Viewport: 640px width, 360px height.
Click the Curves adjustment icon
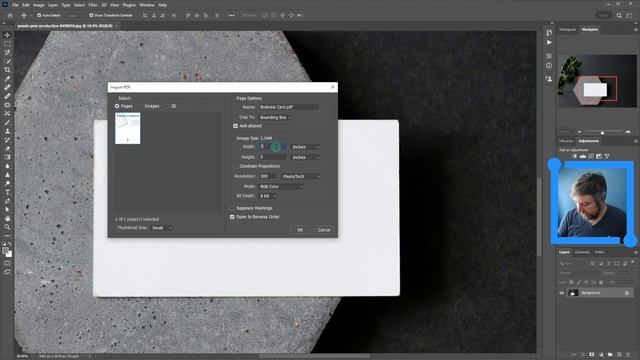pyautogui.click(x=591, y=156)
